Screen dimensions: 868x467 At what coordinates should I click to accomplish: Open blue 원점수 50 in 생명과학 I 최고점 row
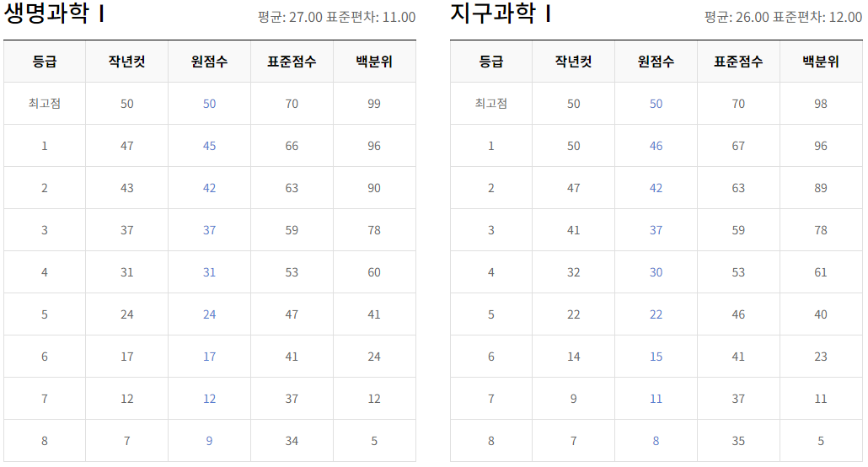pos(209,104)
